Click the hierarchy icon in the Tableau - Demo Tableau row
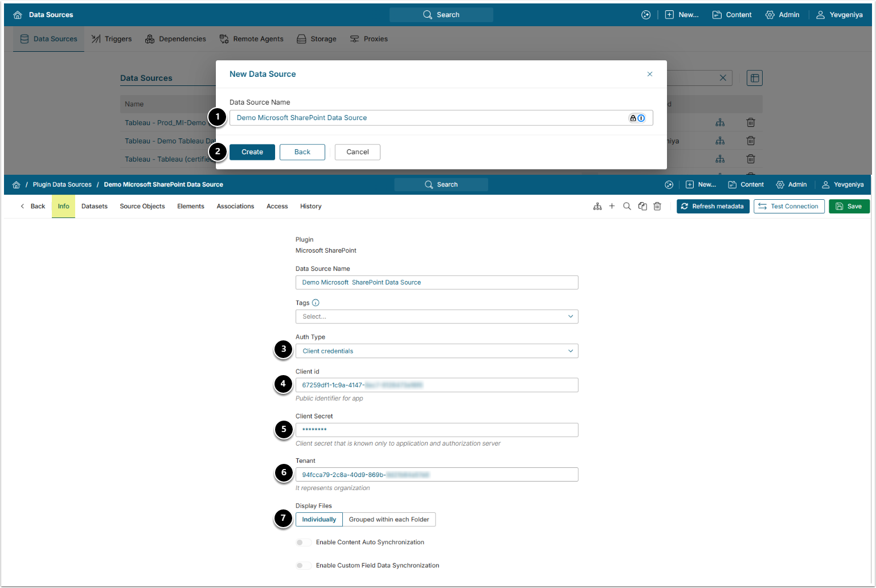 coord(721,141)
